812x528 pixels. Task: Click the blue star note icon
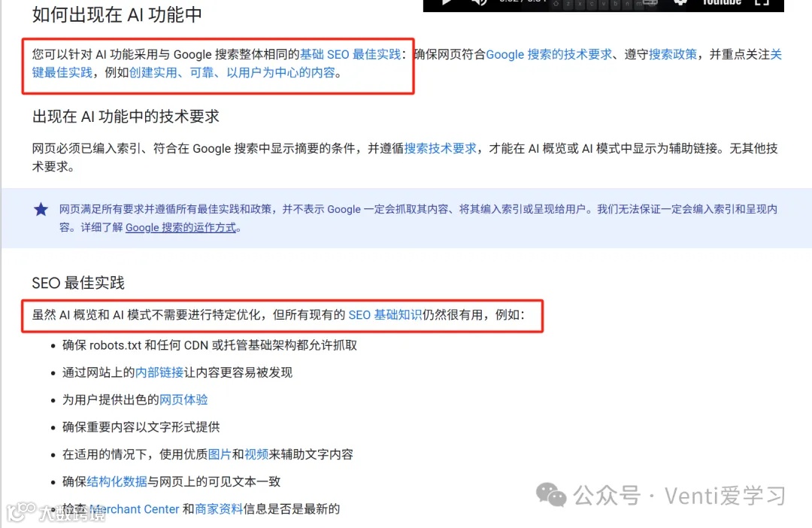41,209
